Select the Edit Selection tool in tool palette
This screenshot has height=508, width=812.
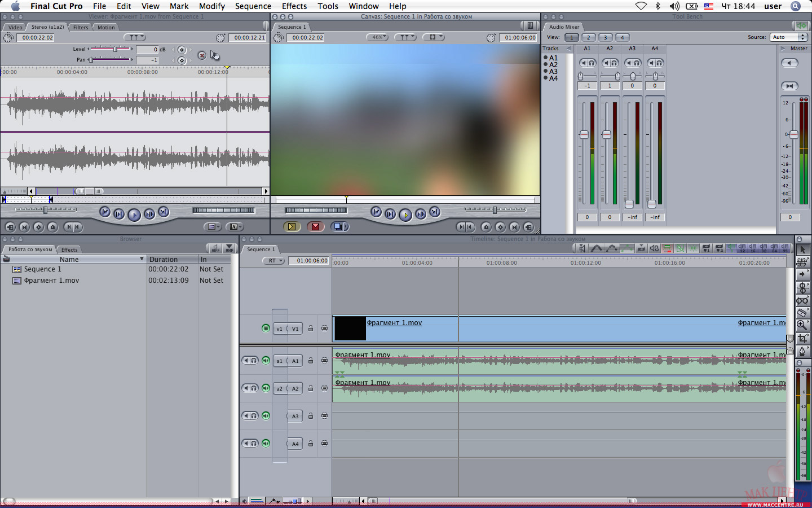click(802, 262)
